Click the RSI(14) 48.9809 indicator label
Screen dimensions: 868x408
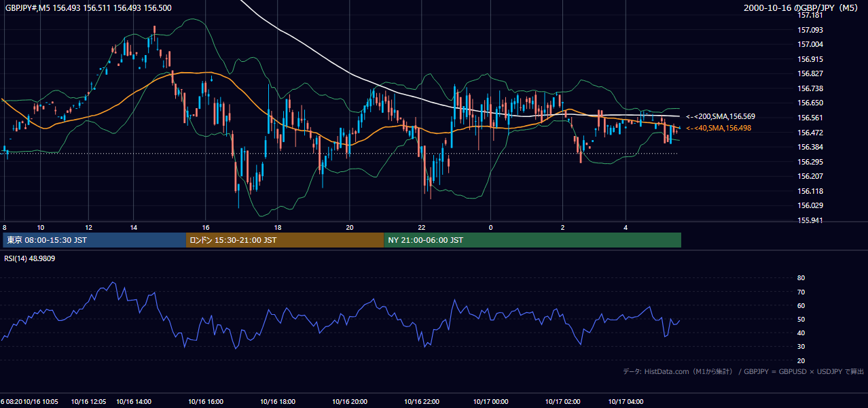pyautogui.click(x=30, y=258)
